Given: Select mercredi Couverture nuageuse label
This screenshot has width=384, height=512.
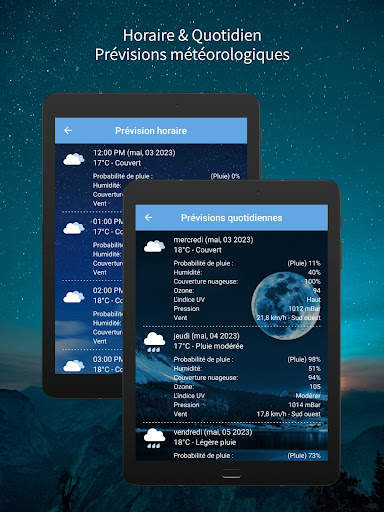Looking at the screenshot, I should (206, 282).
